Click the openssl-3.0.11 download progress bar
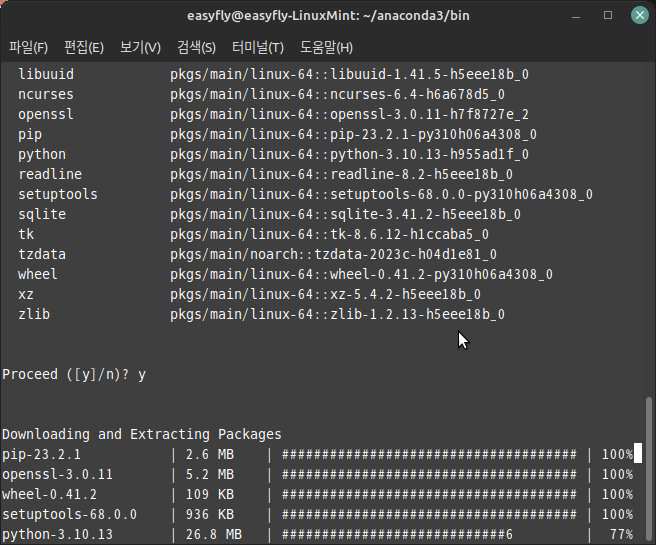 point(429,475)
